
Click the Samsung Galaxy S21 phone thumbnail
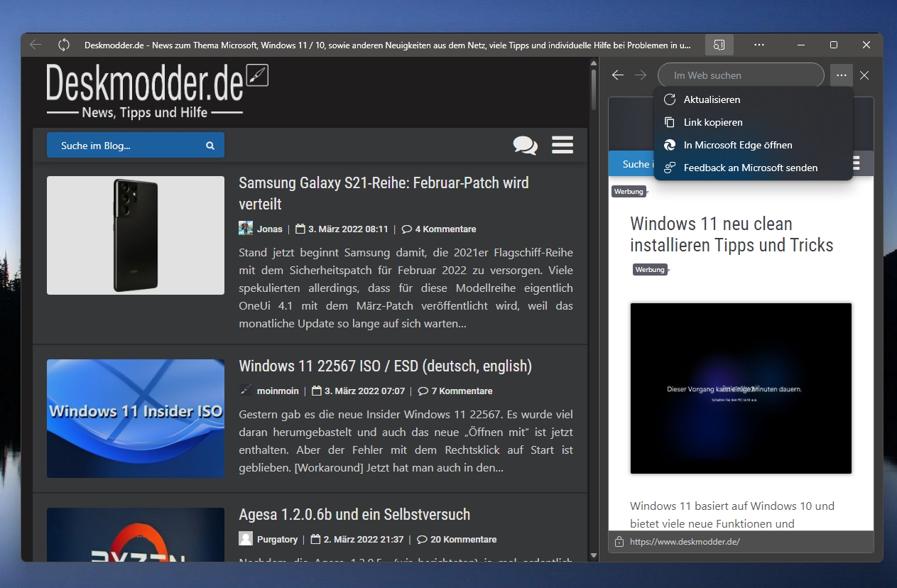point(136,235)
